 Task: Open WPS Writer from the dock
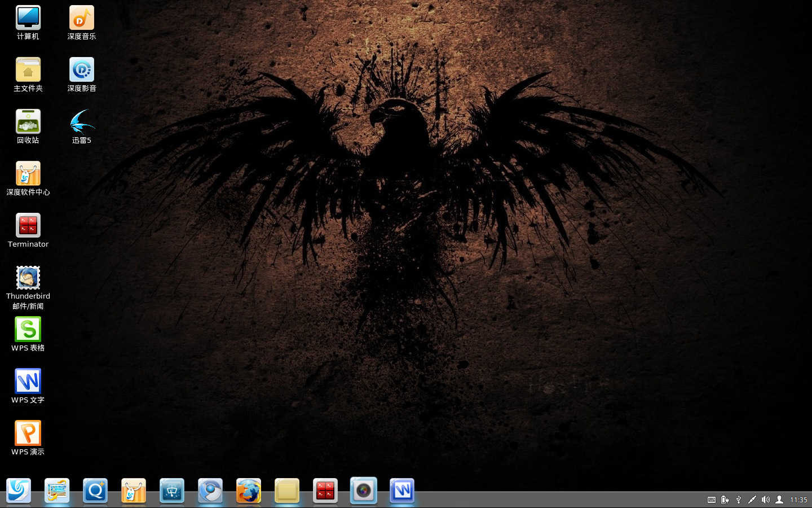(x=402, y=491)
